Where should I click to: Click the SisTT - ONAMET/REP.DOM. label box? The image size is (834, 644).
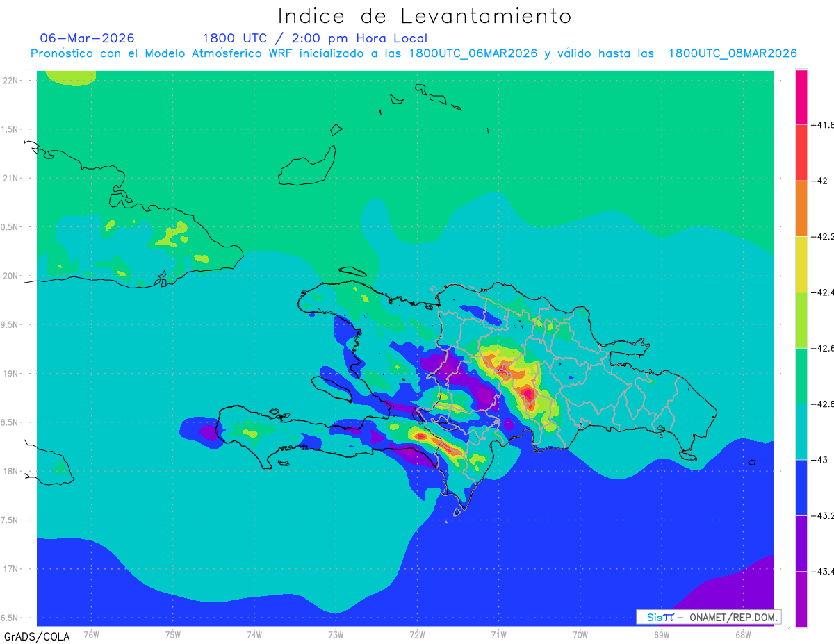(x=708, y=617)
